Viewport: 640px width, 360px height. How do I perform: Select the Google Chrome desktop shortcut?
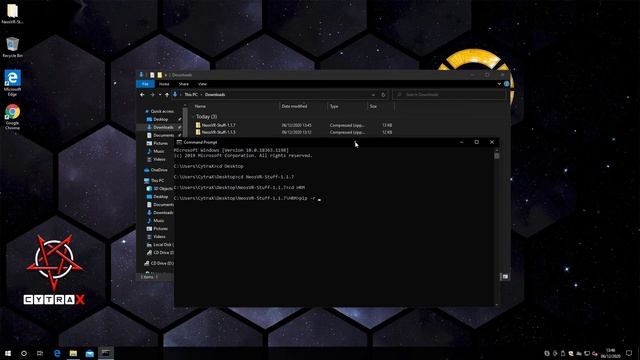tap(12, 117)
